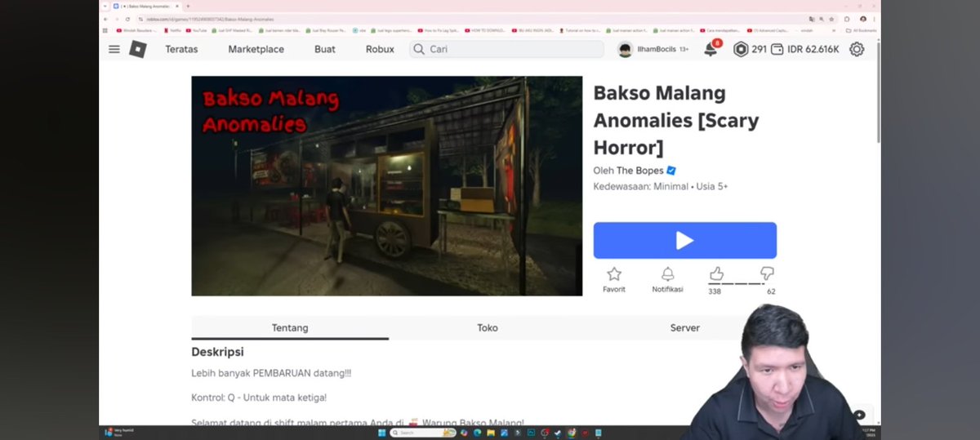Viewport: 980px width, 440px height.
Task: Click the 'Lebih banyak PEMBARUAN datang!!!' line
Action: click(x=271, y=373)
